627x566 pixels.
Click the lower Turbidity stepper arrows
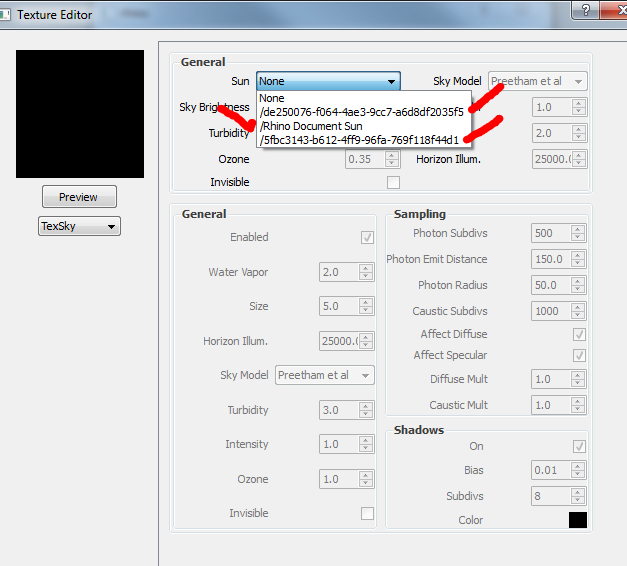(x=365, y=410)
